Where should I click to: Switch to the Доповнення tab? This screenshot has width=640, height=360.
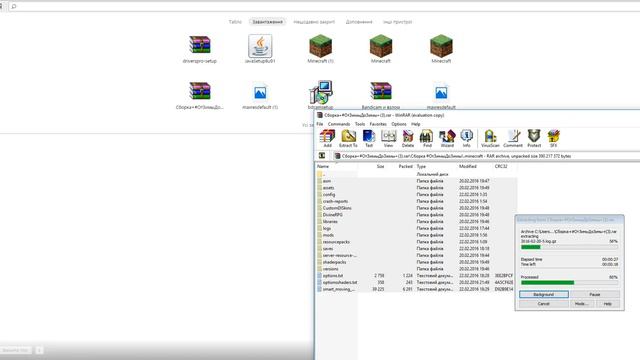tap(359, 22)
